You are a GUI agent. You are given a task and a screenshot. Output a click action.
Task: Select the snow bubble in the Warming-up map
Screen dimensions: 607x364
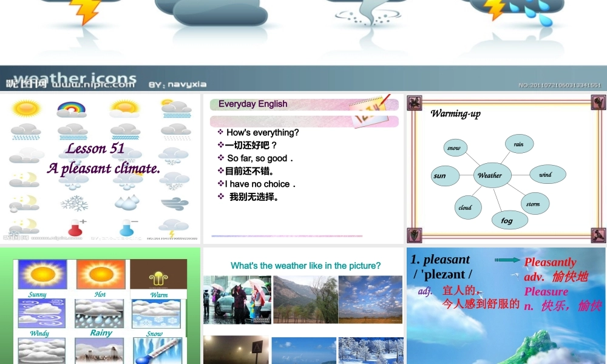pyautogui.click(x=454, y=147)
